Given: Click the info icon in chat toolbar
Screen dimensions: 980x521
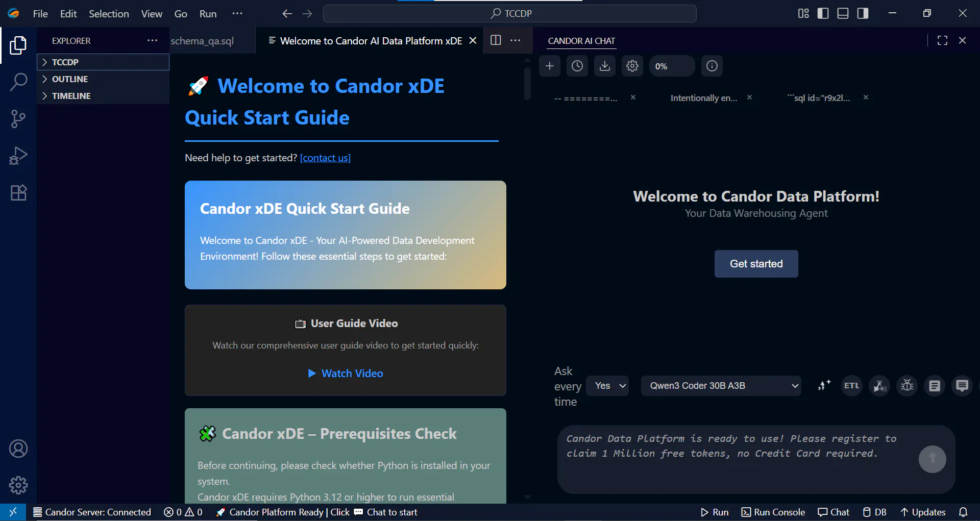Looking at the screenshot, I should [712, 66].
